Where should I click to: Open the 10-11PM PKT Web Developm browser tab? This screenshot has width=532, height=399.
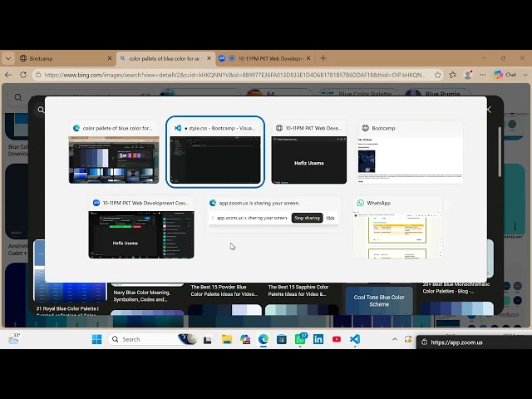pos(265,58)
